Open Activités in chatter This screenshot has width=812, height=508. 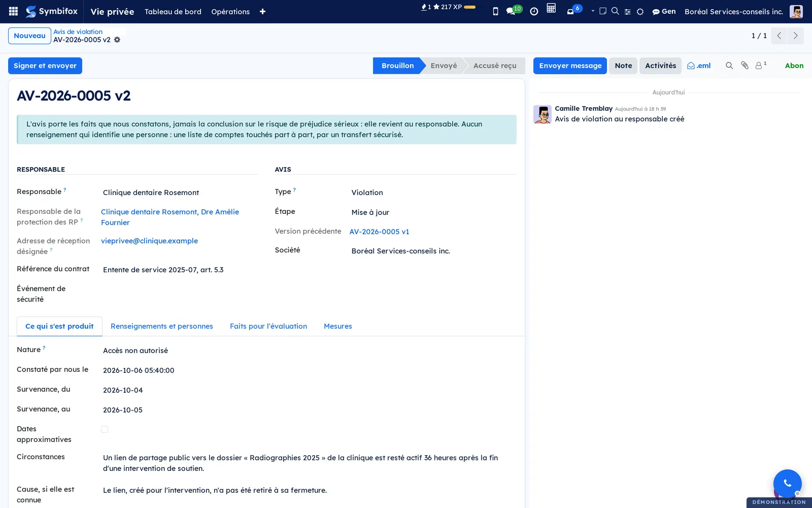[660, 66]
